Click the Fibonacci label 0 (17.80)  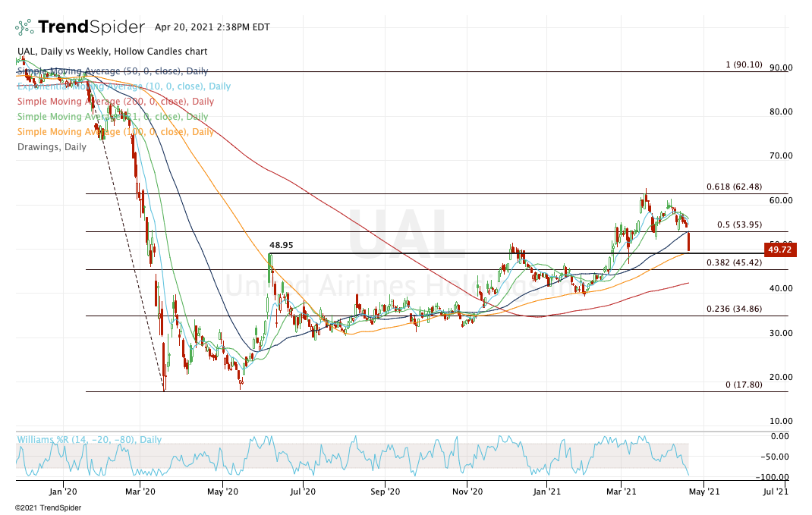tap(744, 385)
